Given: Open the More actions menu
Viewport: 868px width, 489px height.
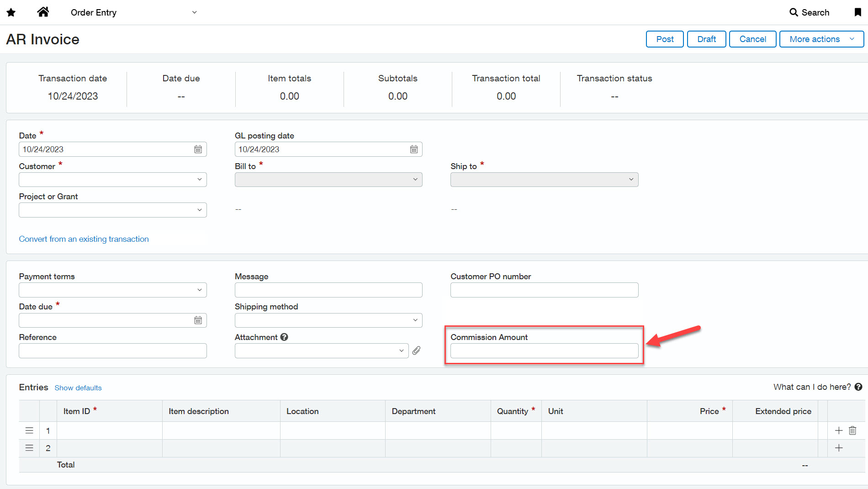Looking at the screenshot, I should click(x=821, y=39).
